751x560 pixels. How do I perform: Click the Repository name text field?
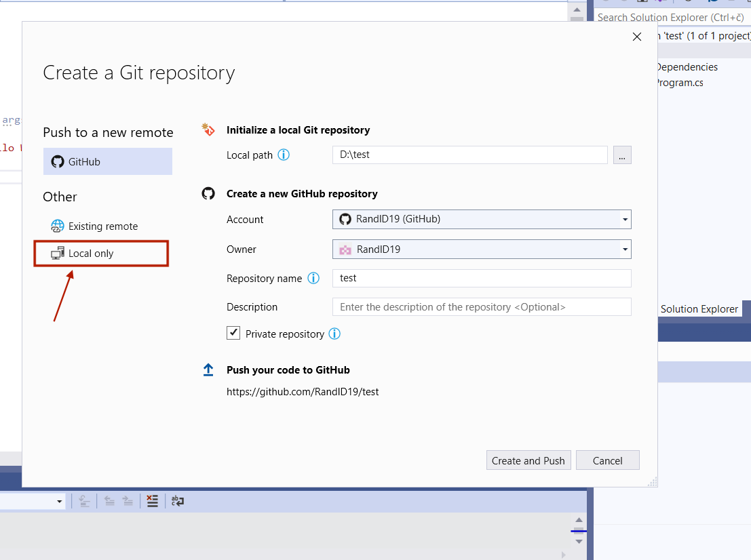[482, 278]
